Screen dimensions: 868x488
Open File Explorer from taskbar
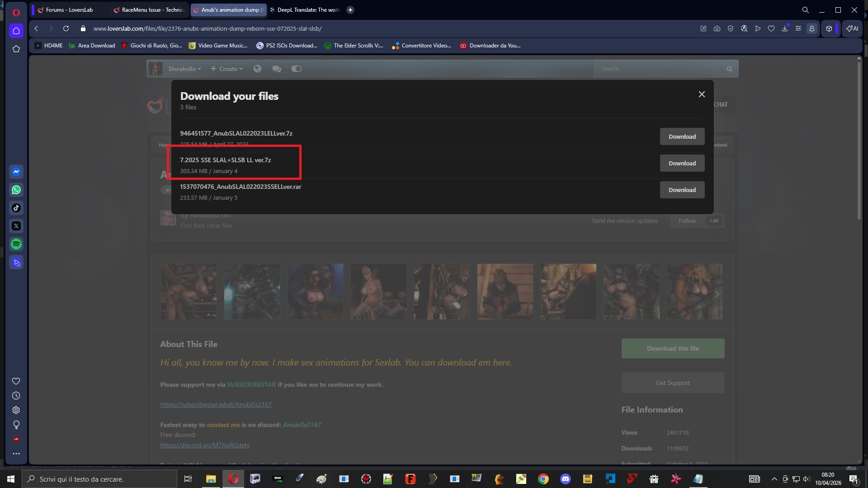pos(211,479)
